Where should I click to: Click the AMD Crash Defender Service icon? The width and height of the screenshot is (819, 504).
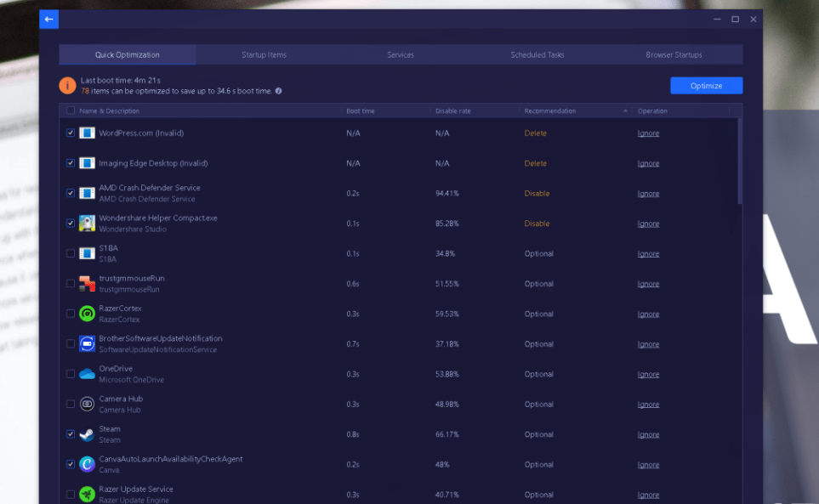click(x=88, y=194)
